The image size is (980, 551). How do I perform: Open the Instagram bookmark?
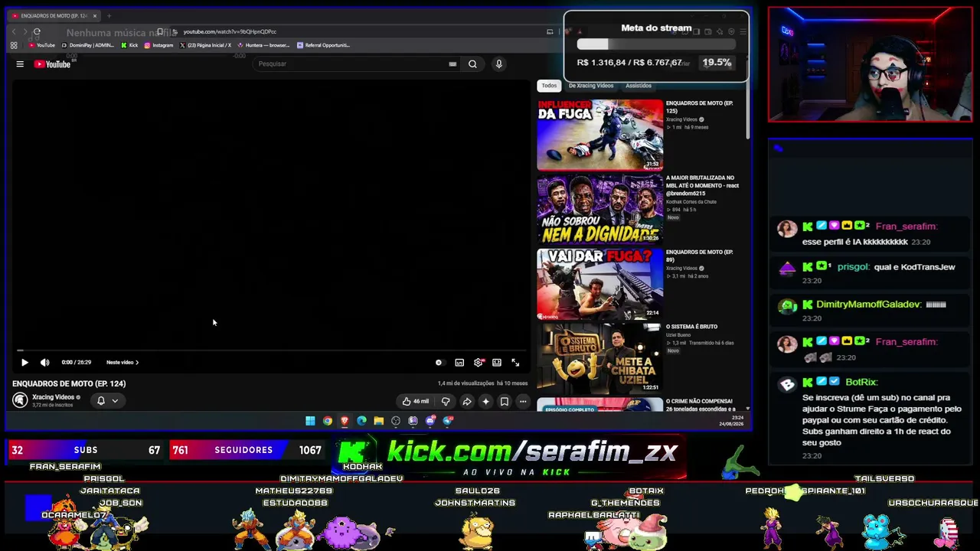(x=158, y=45)
